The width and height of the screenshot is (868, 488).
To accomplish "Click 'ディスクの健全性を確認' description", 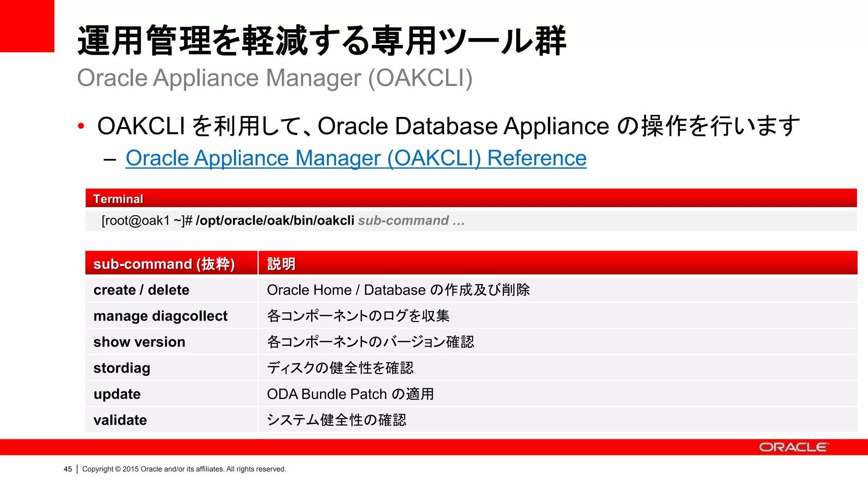I will pyautogui.click(x=340, y=368).
